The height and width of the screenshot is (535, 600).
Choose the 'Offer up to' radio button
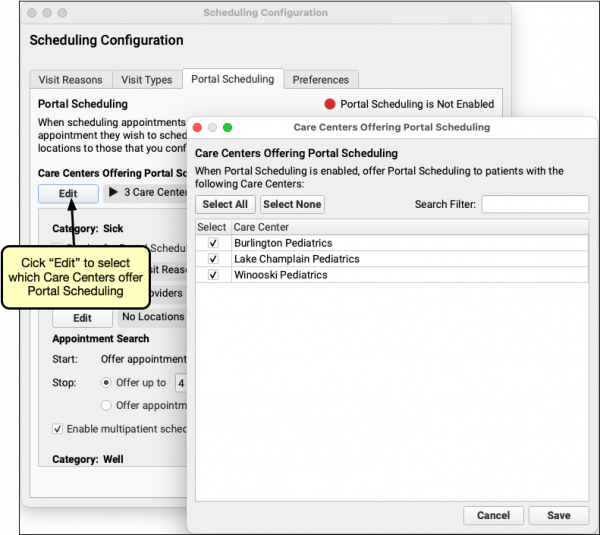click(x=107, y=383)
